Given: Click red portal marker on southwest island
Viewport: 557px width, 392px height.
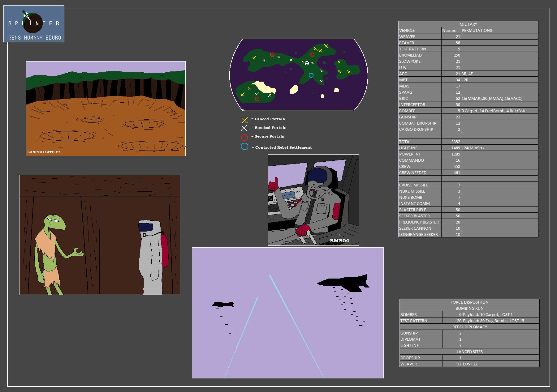Looking at the screenshot, I should click(257, 99).
